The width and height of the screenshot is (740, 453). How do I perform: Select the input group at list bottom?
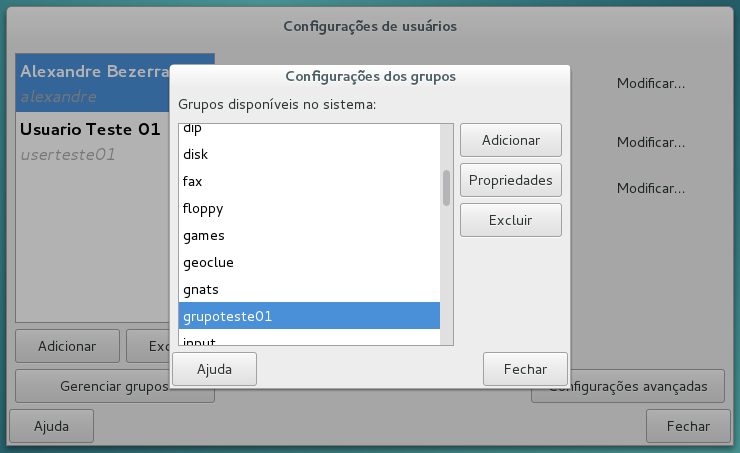pos(309,337)
